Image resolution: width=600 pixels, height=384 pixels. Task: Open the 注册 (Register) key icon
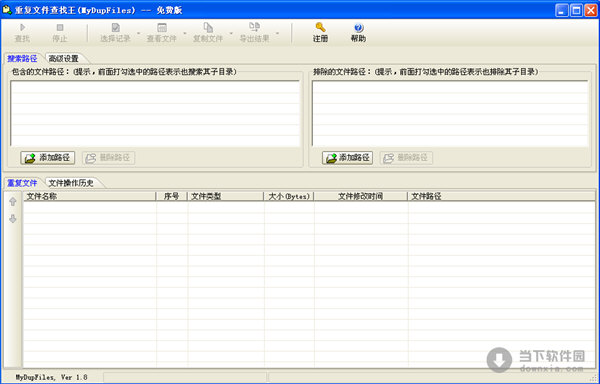coord(320,28)
